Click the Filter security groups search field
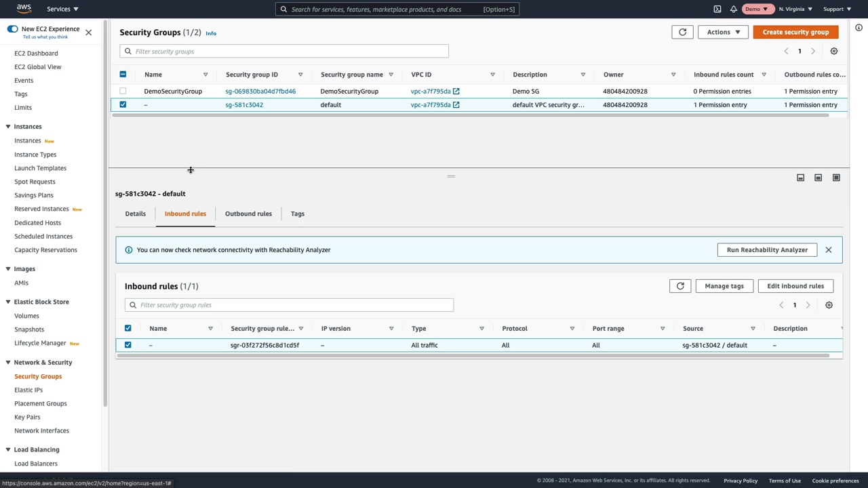The width and height of the screenshot is (868, 488). [284, 52]
